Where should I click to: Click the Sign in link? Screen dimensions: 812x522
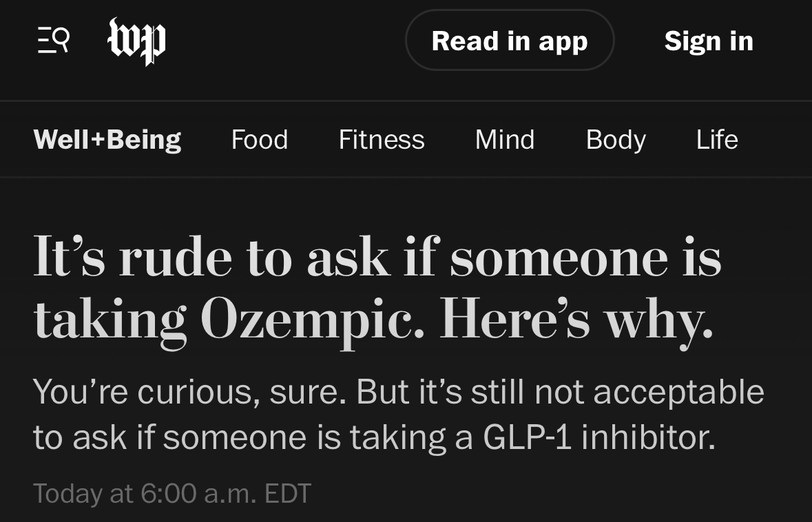coord(709,41)
